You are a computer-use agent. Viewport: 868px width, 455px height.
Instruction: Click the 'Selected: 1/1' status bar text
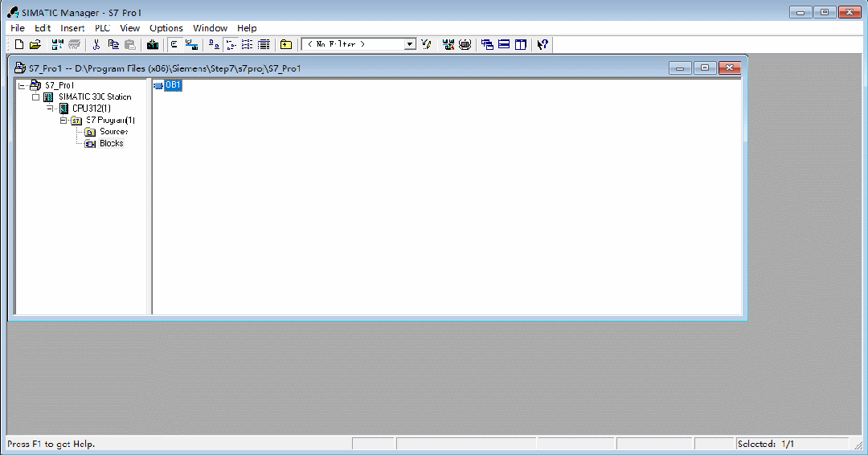tap(766, 444)
